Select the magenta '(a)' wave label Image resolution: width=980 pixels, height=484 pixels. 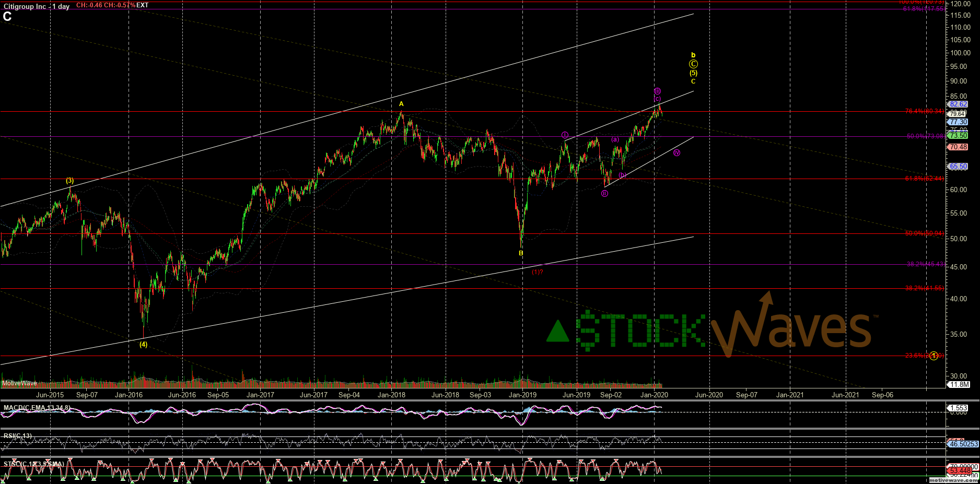615,139
